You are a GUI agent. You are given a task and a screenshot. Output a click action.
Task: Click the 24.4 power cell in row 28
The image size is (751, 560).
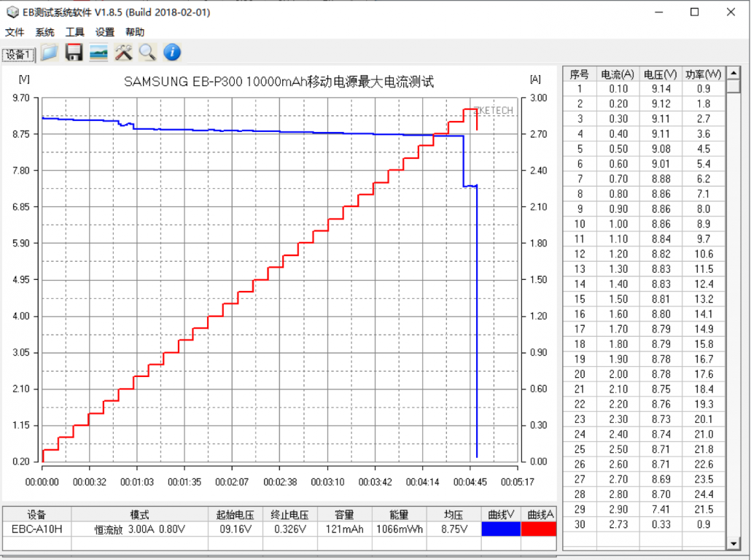(x=703, y=494)
